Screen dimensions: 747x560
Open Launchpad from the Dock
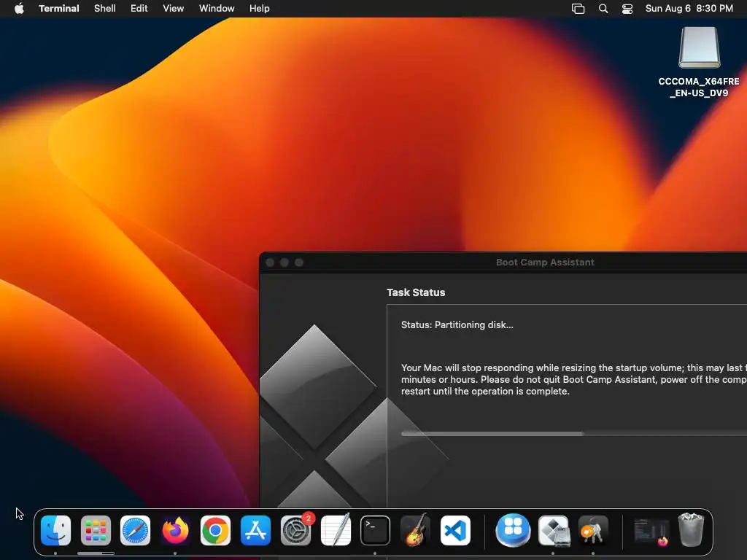click(x=96, y=530)
